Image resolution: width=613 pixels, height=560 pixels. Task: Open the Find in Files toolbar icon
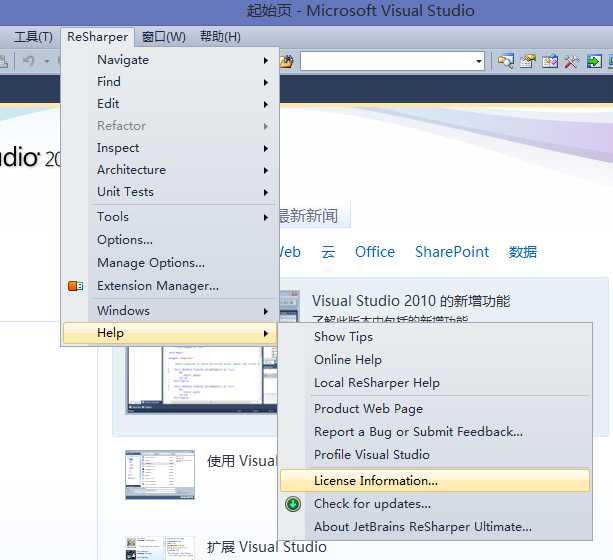(287, 61)
